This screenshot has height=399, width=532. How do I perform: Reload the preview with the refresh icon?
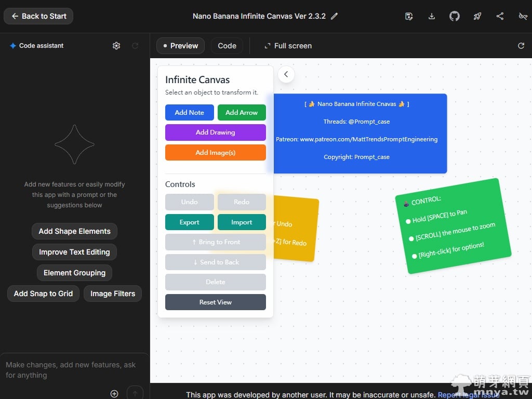click(521, 46)
